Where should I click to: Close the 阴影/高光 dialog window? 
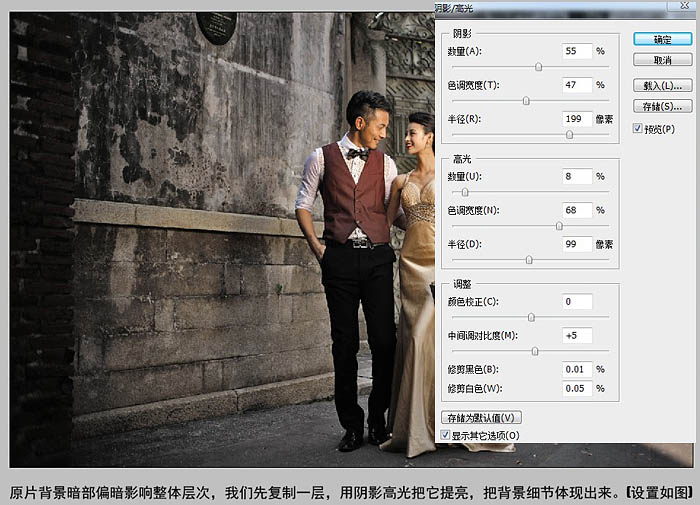[x=684, y=5]
